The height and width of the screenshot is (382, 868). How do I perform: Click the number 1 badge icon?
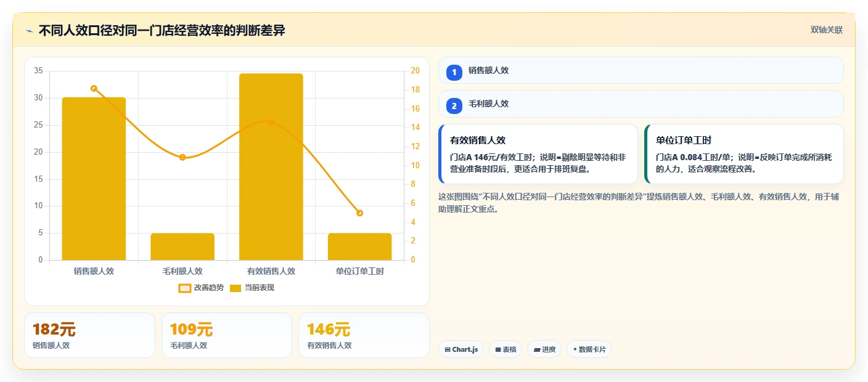point(454,72)
